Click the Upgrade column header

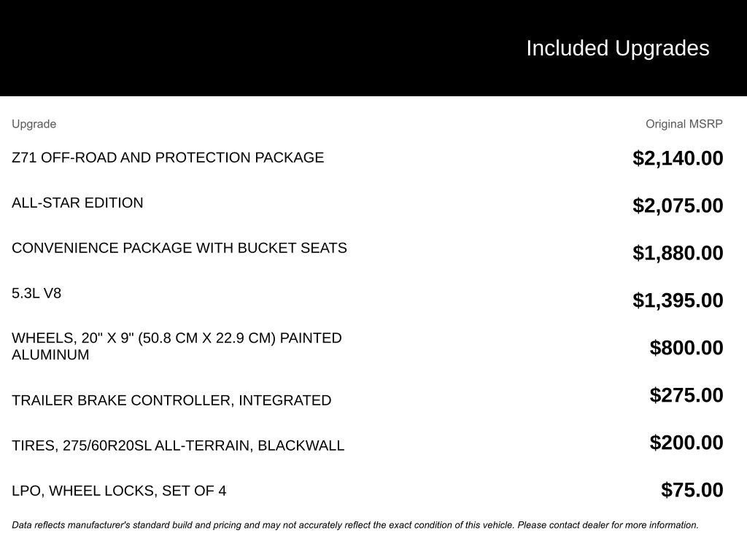(x=34, y=124)
